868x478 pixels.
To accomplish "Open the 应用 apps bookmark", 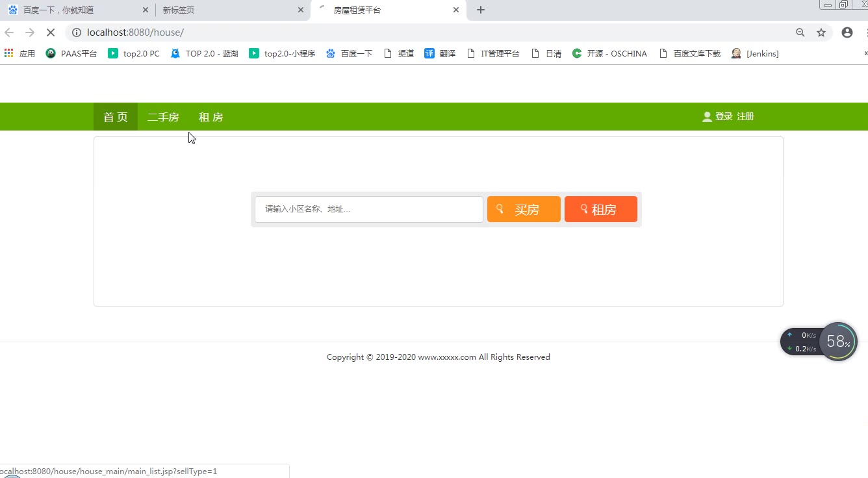I will [x=19, y=54].
